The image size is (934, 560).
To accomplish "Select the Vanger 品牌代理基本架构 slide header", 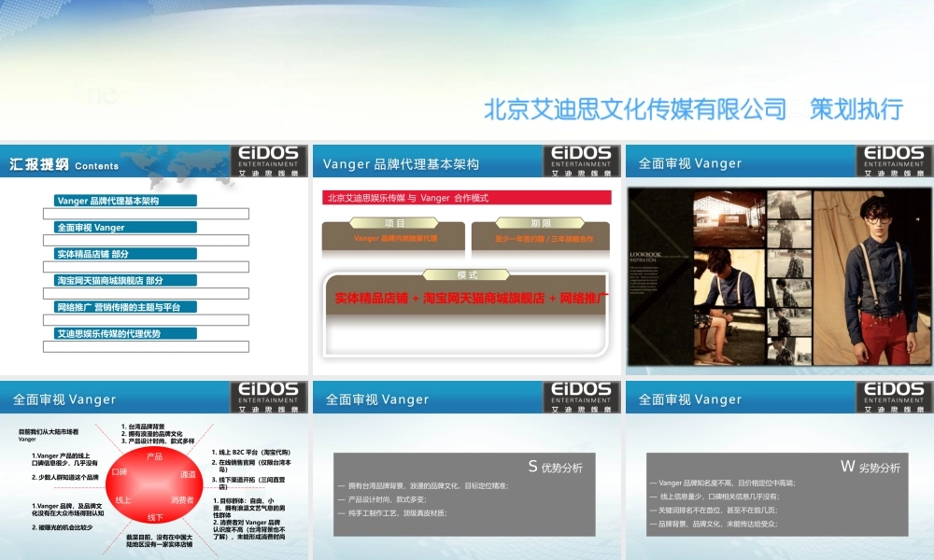I will (x=401, y=164).
